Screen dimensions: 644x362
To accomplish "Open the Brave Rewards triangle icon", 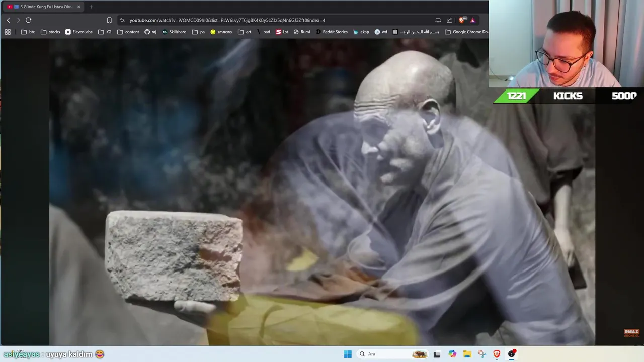I will tap(472, 20).
